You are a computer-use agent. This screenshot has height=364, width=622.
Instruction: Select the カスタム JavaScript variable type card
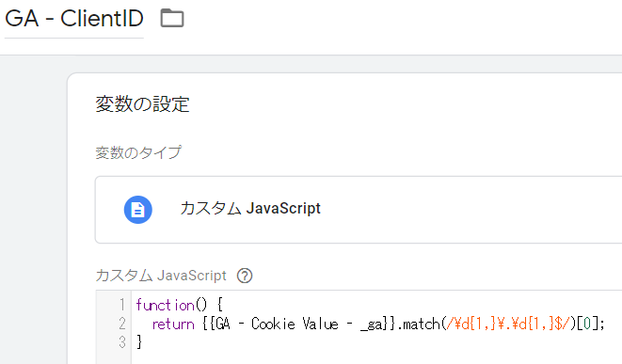[x=359, y=210]
